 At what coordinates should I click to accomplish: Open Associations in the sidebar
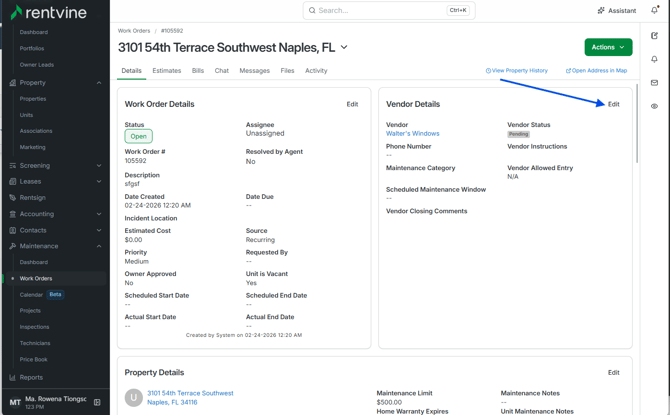pyautogui.click(x=36, y=131)
